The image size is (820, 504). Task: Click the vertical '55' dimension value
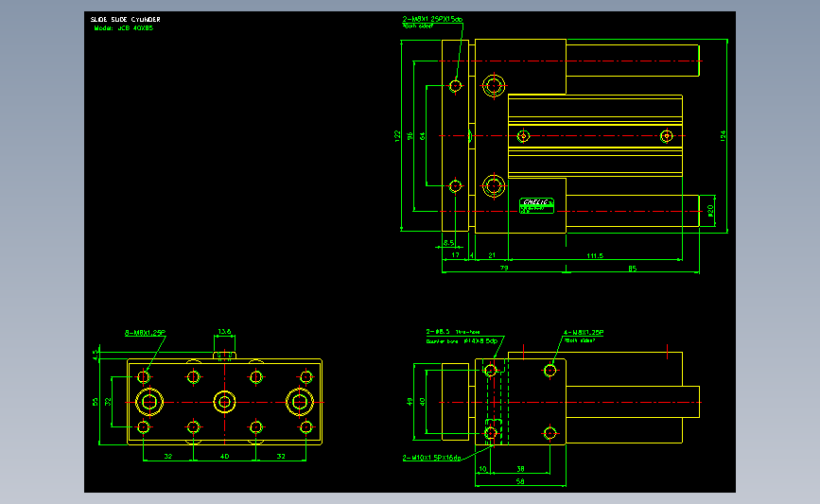click(96, 402)
